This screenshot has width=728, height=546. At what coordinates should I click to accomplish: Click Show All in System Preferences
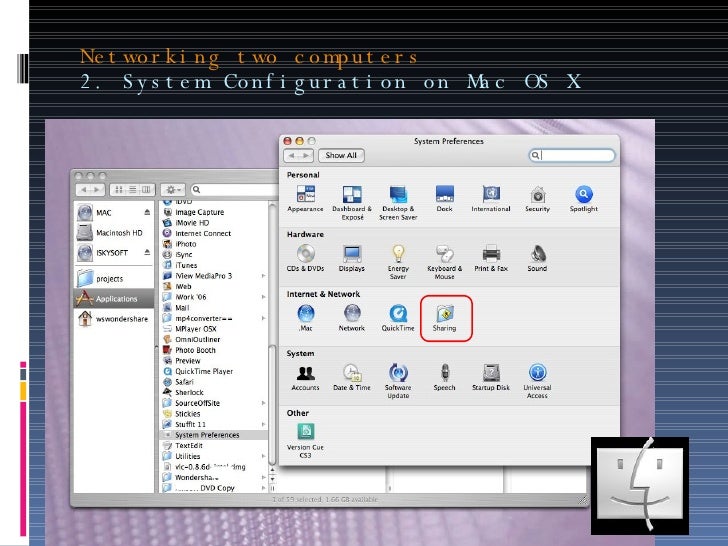tap(341, 156)
